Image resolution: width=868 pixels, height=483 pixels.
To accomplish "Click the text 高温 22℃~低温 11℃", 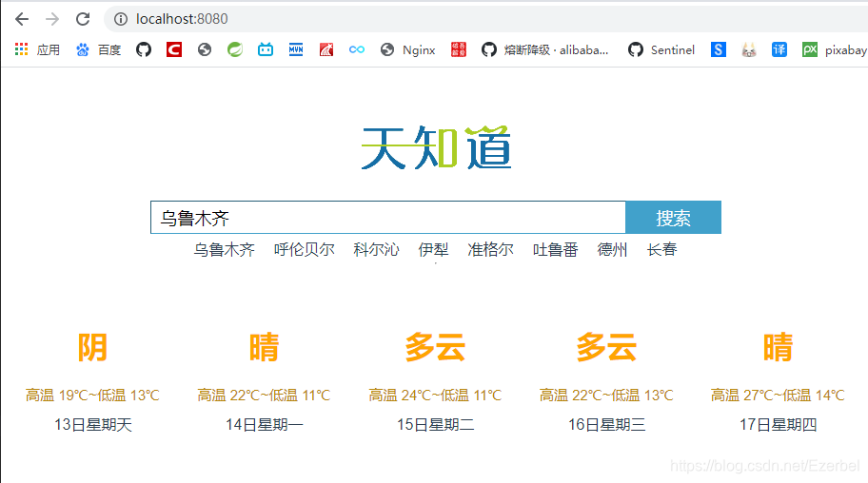I will click(264, 395).
